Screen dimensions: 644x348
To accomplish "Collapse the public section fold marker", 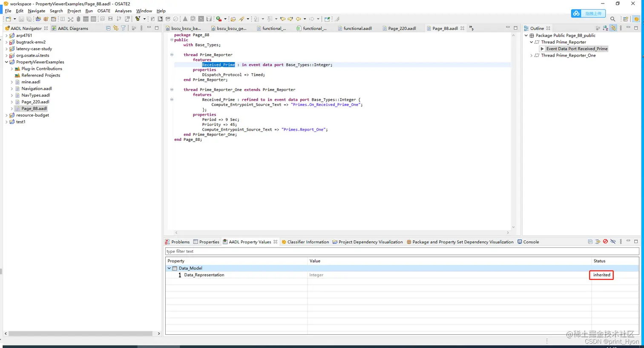I will point(172,40).
